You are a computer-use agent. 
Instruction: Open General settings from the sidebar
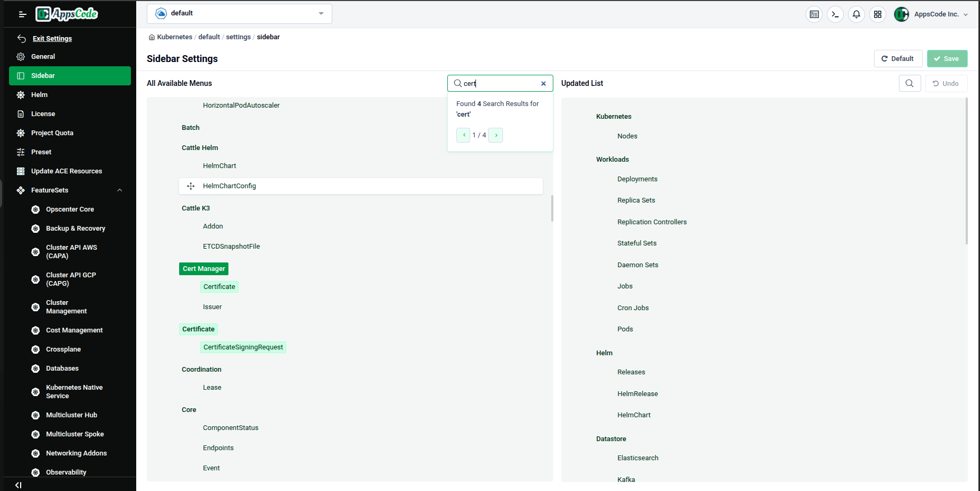(43, 56)
